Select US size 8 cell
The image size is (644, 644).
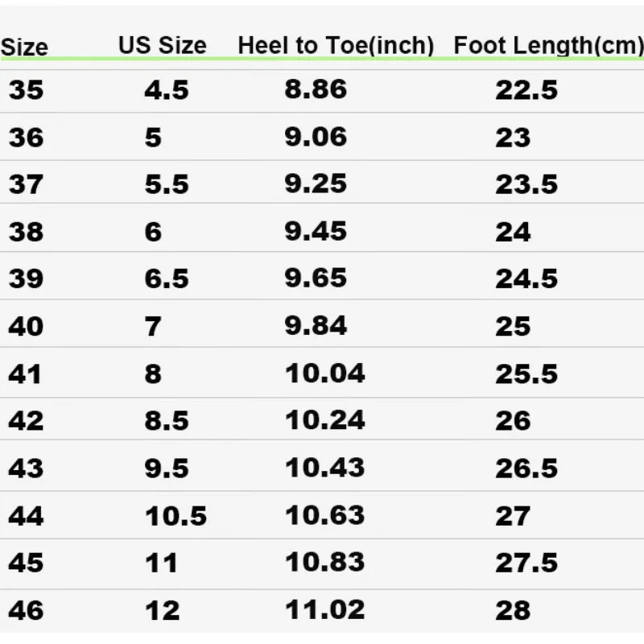153,374
